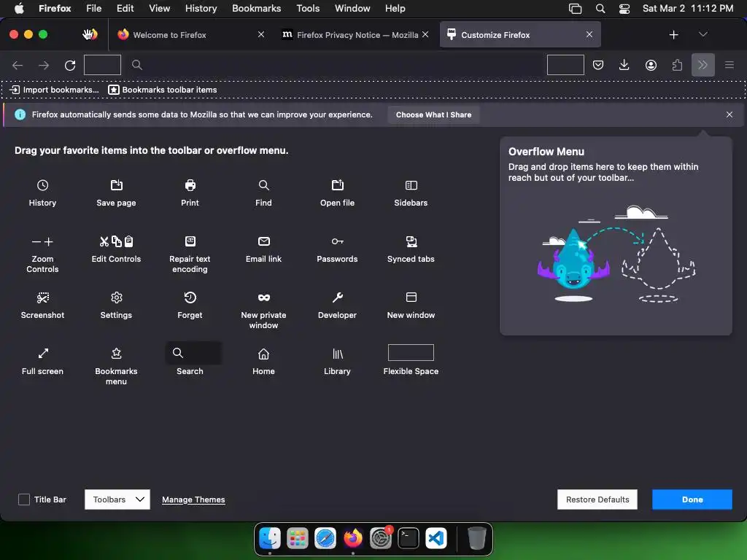Select the Flexible Space item
Viewport: 747px width, 560px height.
411,360
